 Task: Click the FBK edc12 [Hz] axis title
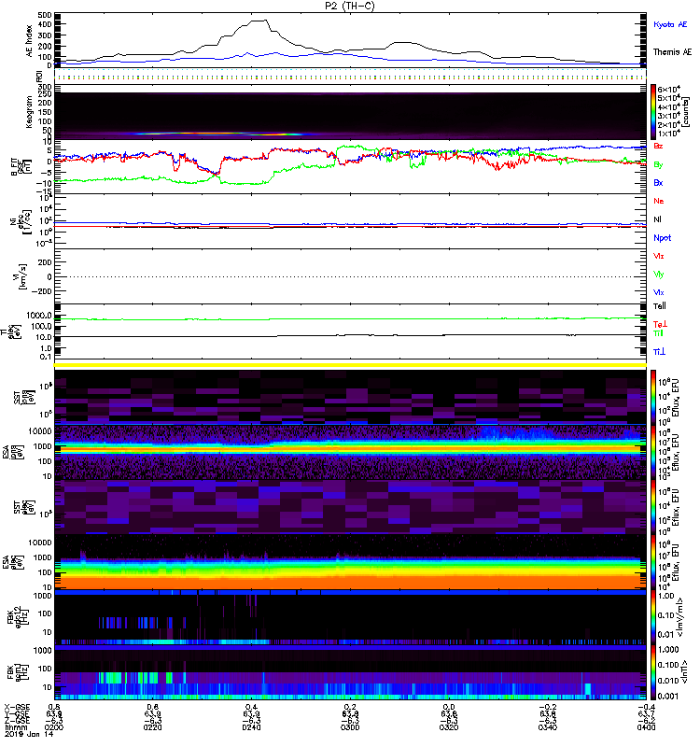pos(17,616)
